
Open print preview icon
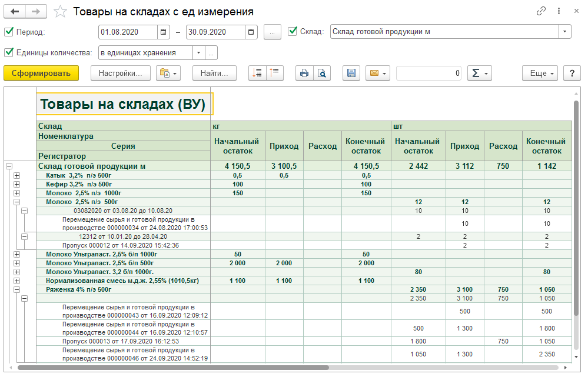(321, 74)
